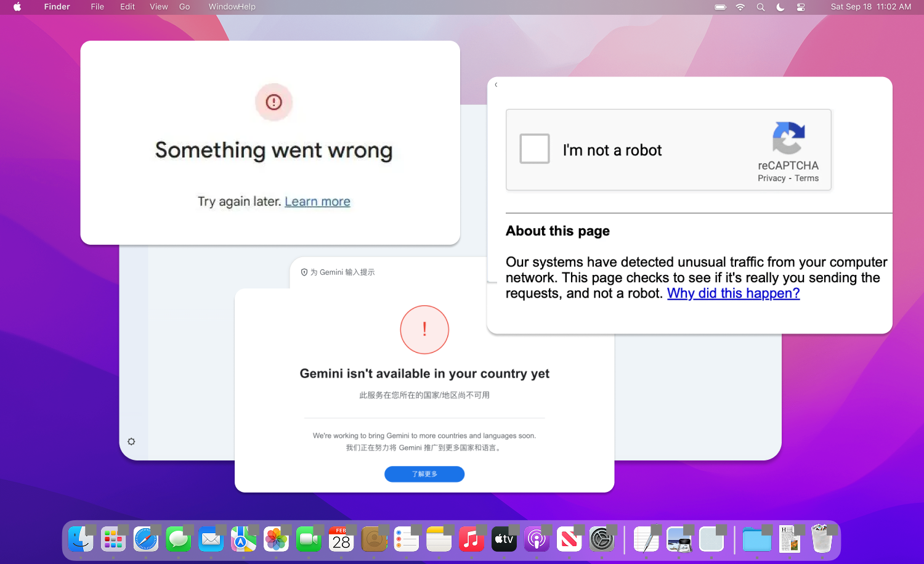Check the I'm not a robot checkbox
The width and height of the screenshot is (924, 564).
tap(535, 149)
